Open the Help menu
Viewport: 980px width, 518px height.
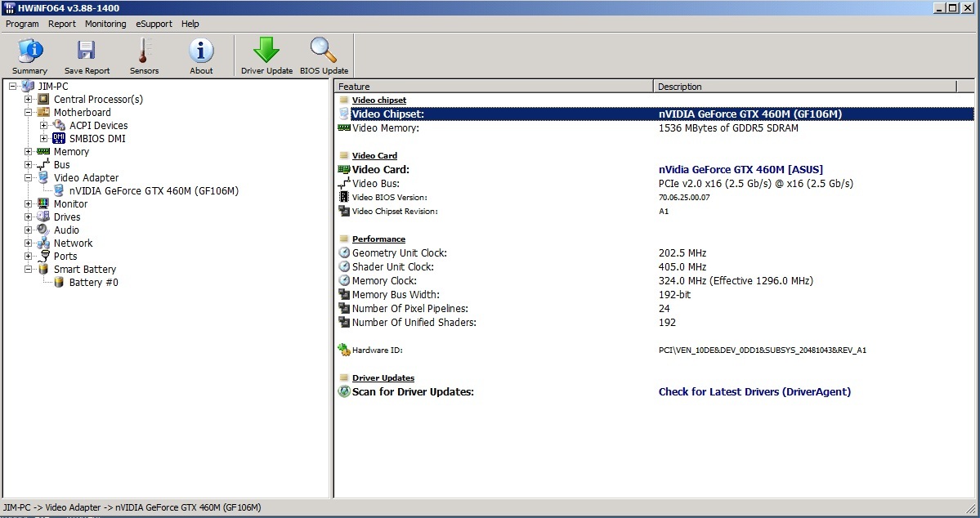pos(190,24)
